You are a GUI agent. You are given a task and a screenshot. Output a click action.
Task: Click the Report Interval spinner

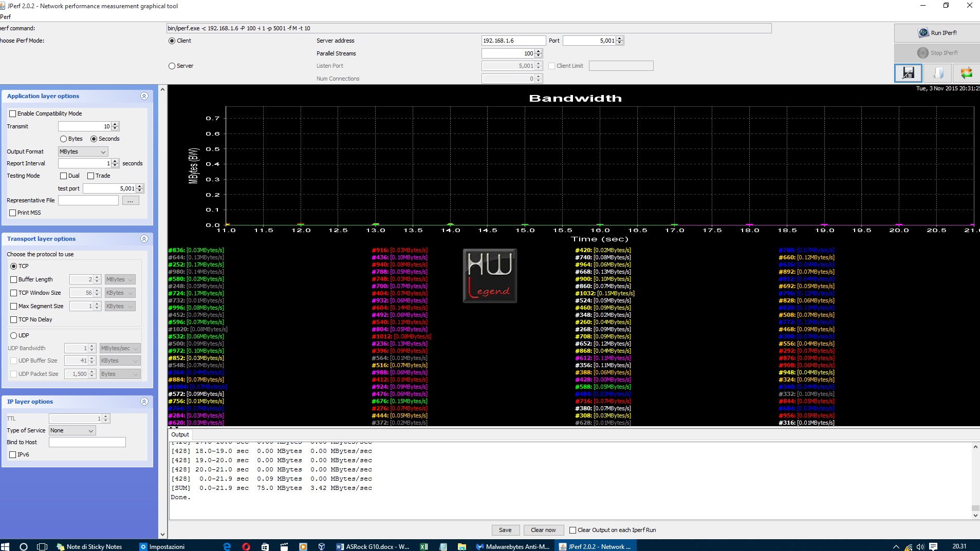click(88, 163)
